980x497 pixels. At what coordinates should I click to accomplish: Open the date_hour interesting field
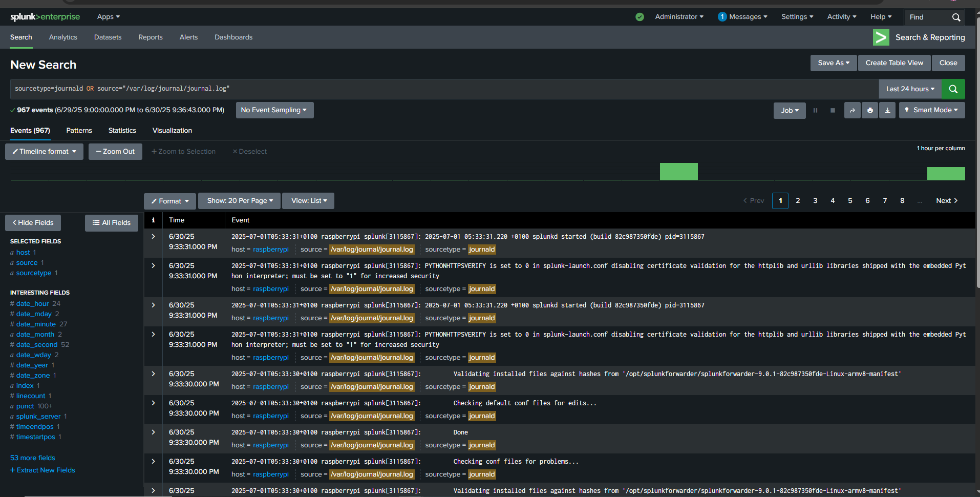[32, 304]
